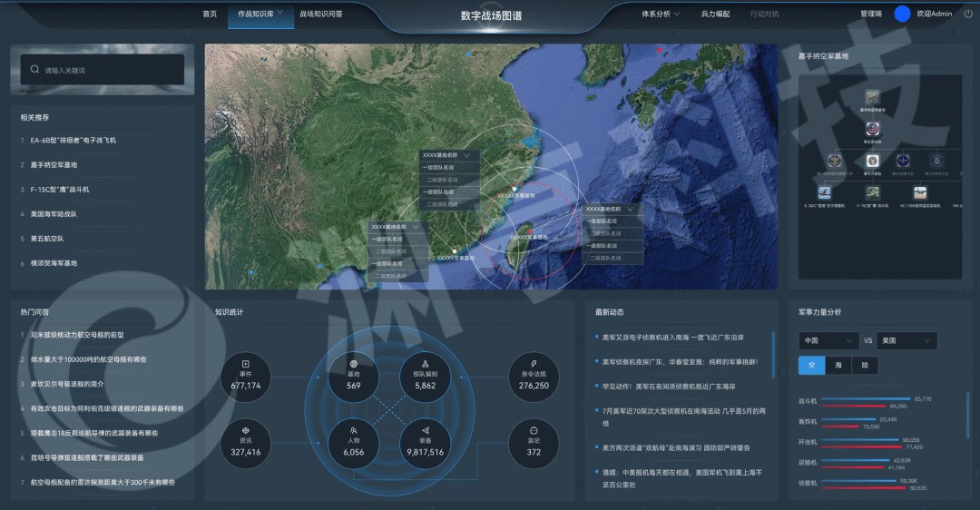Open the 行动对抗 menu item
The image size is (980, 510).
pos(765,14)
